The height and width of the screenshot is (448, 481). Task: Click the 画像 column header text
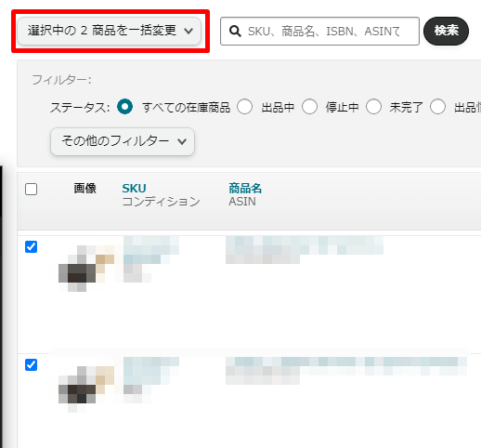(x=84, y=189)
